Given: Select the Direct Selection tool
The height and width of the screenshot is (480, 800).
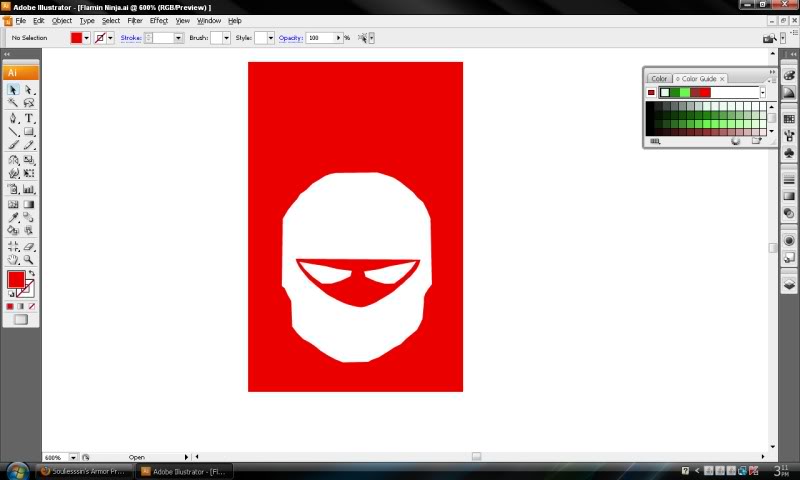Looking at the screenshot, I should (x=29, y=90).
